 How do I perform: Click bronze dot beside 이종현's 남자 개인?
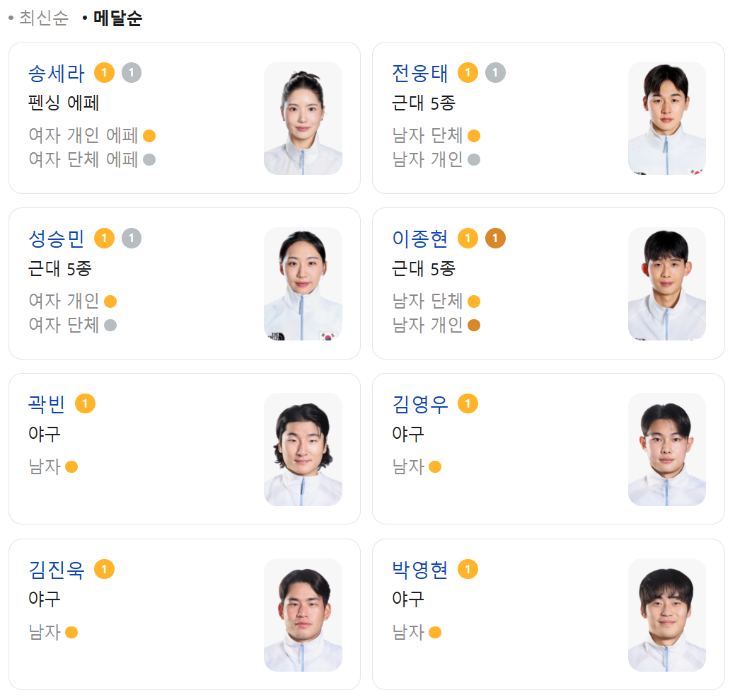click(x=474, y=325)
